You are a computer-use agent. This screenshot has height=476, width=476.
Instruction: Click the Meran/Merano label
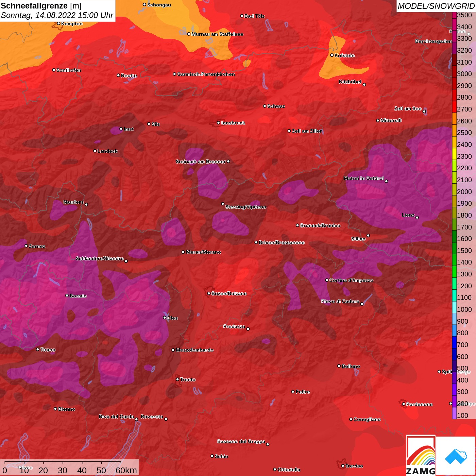(x=203, y=252)
